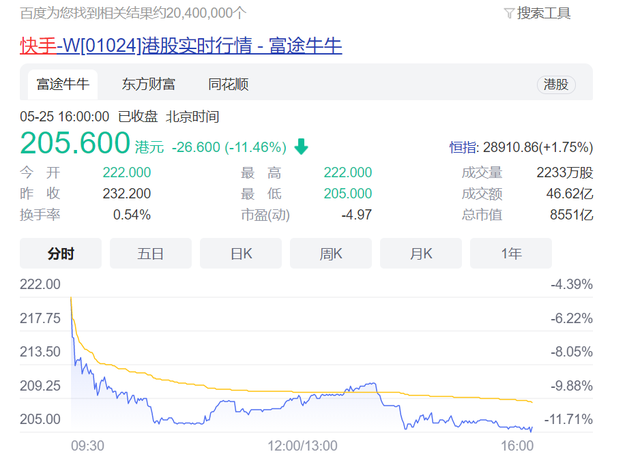Image resolution: width=640 pixels, height=454 pixels.
Task: Select the 分时 intraday chart tab
Action: pyautogui.click(x=61, y=254)
